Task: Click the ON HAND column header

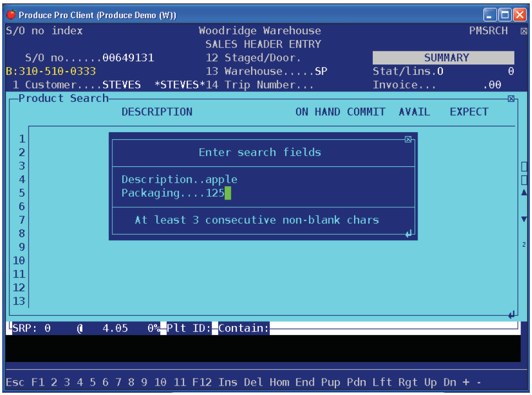Action: pos(318,112)
